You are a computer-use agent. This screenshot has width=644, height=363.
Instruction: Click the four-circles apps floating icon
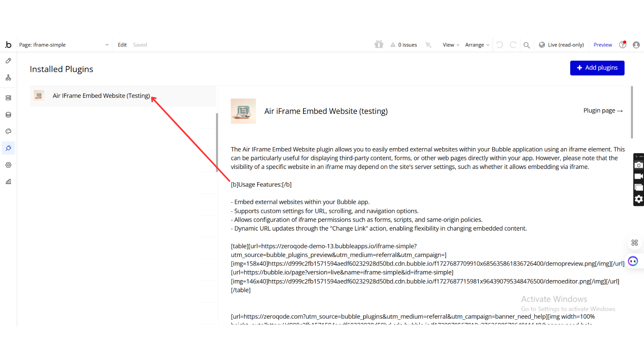[635, 243]
